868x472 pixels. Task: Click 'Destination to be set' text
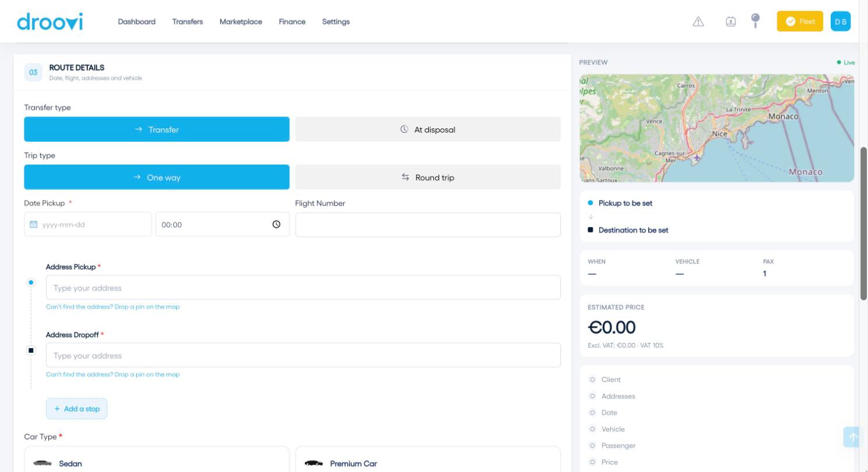634,230
